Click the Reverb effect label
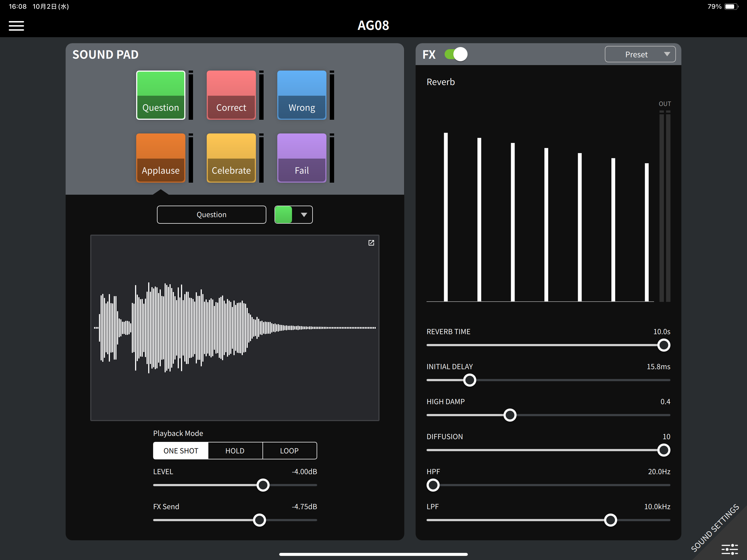Image resolution: width=747 pixels, height=560 pixels. coord(440,82)
